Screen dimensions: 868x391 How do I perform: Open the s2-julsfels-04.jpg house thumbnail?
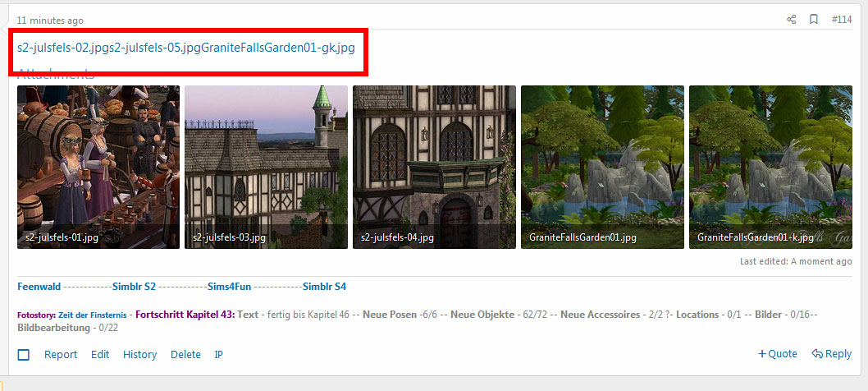point(434,167)
